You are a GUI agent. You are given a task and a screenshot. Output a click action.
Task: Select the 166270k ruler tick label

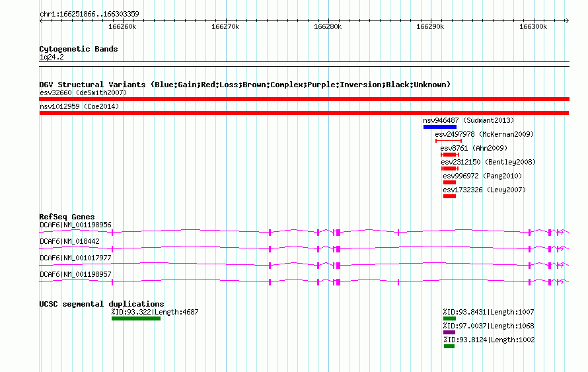coord(225,26)
